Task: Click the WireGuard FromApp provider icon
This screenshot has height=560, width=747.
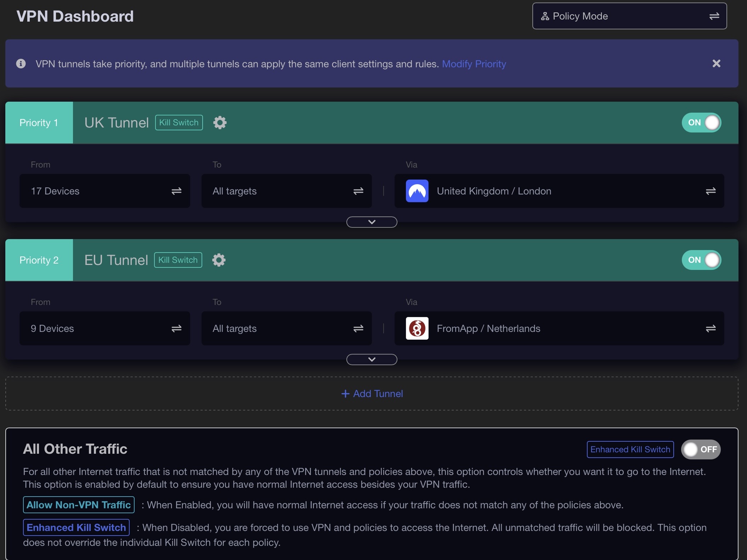Action: click(x=417, y=328)
